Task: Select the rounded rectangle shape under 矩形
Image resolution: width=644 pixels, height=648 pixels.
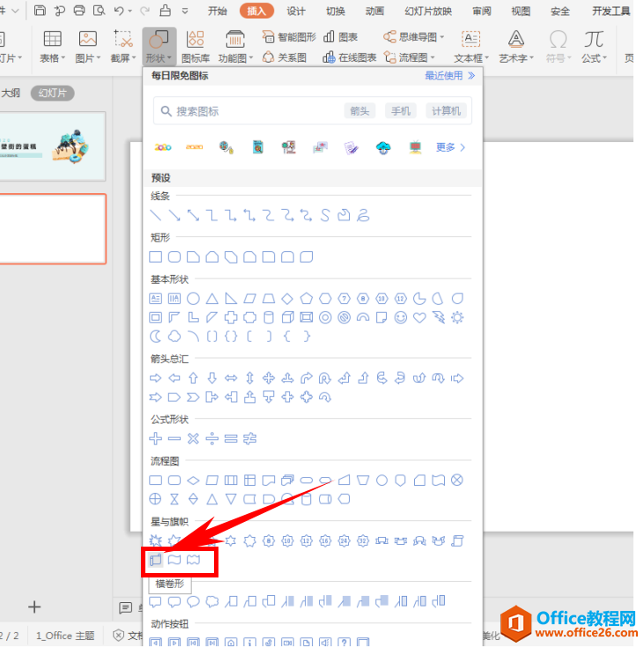Action: point(174,257)
